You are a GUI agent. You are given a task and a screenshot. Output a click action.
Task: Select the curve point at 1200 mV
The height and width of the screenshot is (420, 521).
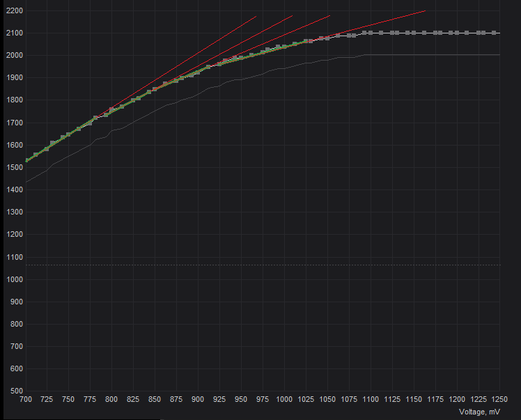click(457, 33)
